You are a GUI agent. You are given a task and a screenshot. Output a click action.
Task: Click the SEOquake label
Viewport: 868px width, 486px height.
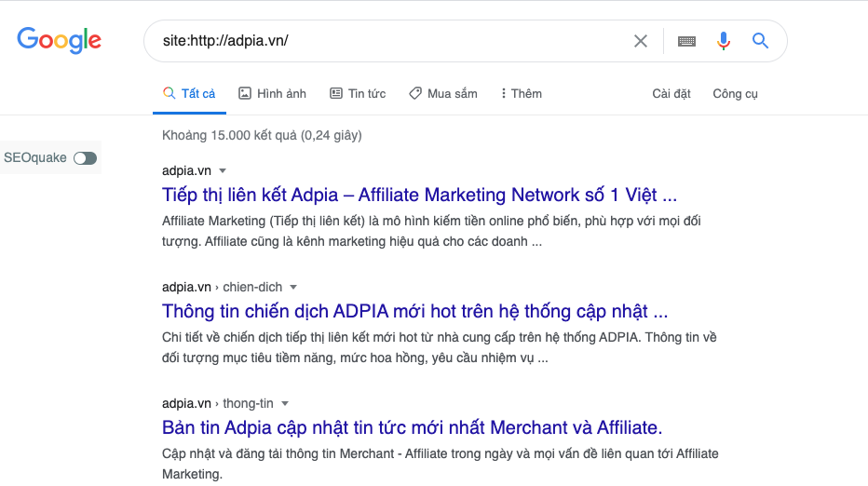tap(34, 157)
